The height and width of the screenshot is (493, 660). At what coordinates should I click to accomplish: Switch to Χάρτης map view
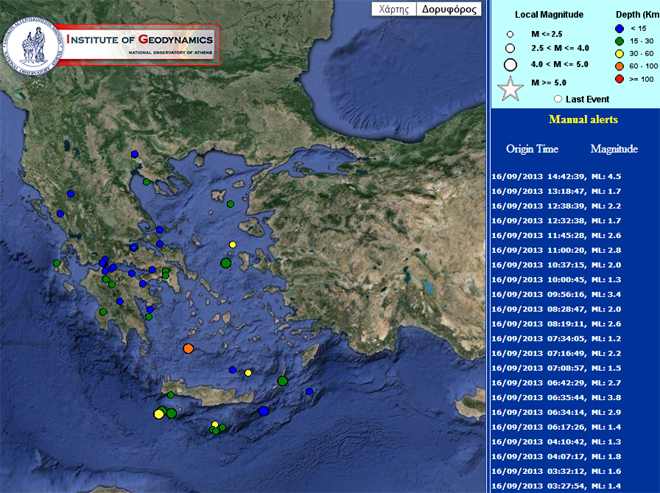[391, 10]
